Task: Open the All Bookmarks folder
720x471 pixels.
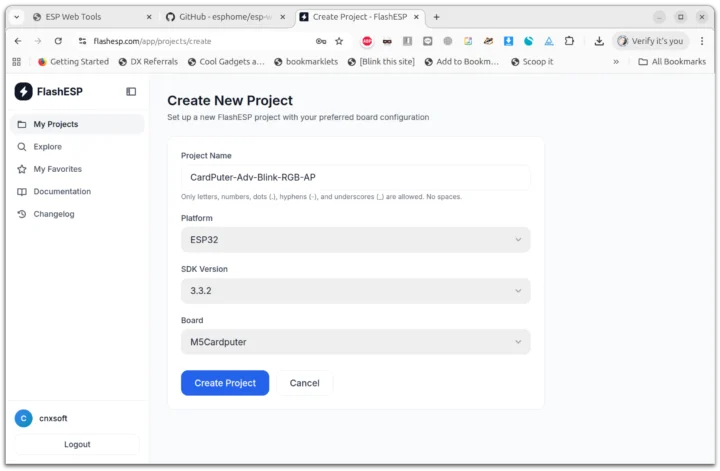Action: pyautogui.click(x=672, y=62)
